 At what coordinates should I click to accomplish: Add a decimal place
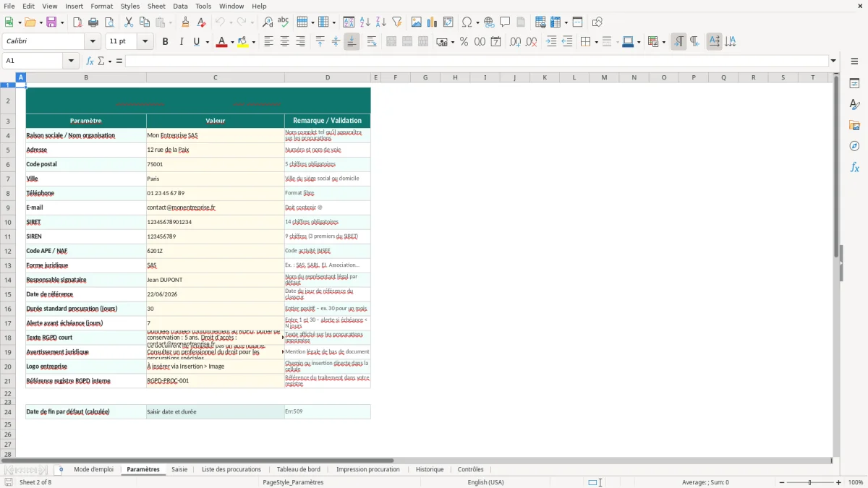tap(515, 42)
